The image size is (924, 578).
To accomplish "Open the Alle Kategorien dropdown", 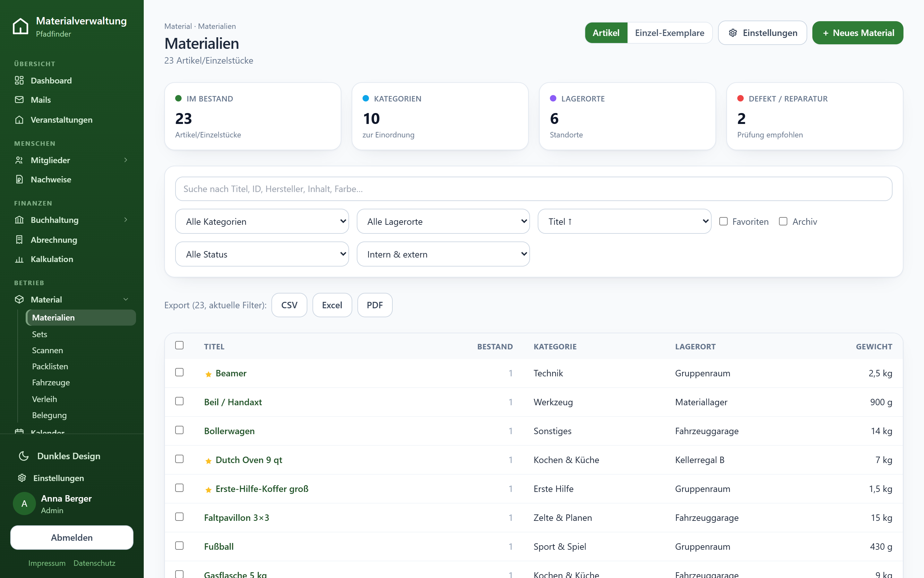I will pos(262,221).
